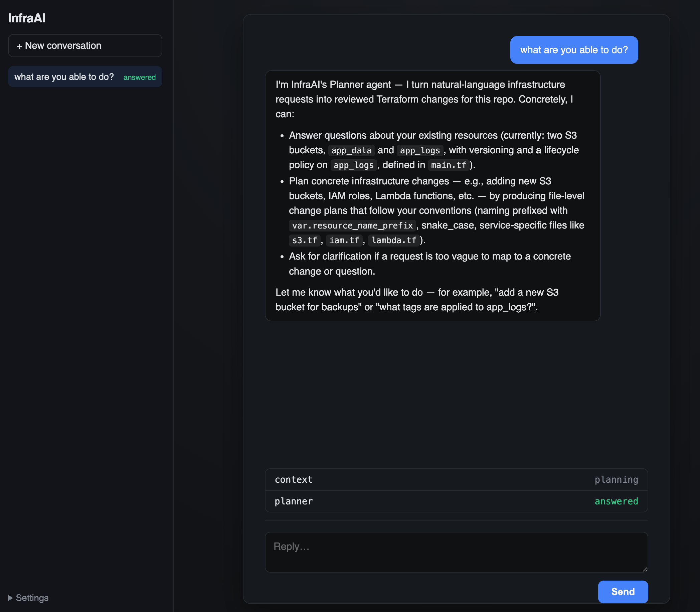
Task: Focus the Reply text field
Action: point(456,552)
